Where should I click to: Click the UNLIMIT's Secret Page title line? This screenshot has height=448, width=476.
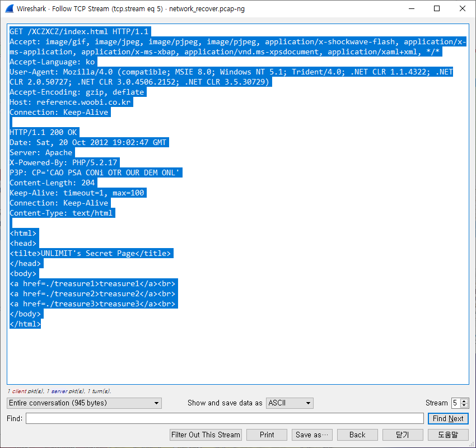(x=90, y=254)
